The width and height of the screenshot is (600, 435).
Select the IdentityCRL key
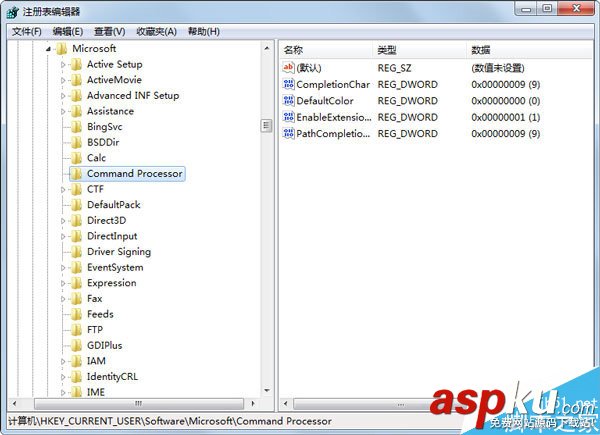point(112,377)
